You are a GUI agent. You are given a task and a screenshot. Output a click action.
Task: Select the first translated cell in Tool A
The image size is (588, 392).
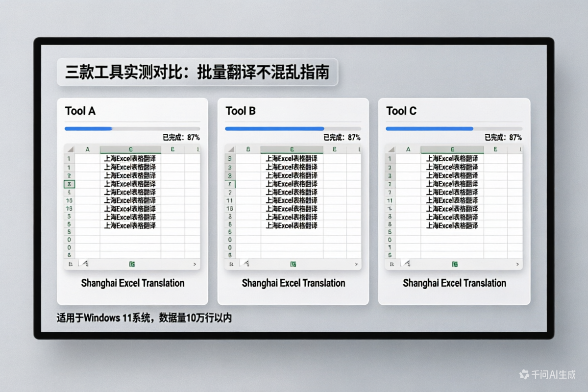[x=130, y=159]
